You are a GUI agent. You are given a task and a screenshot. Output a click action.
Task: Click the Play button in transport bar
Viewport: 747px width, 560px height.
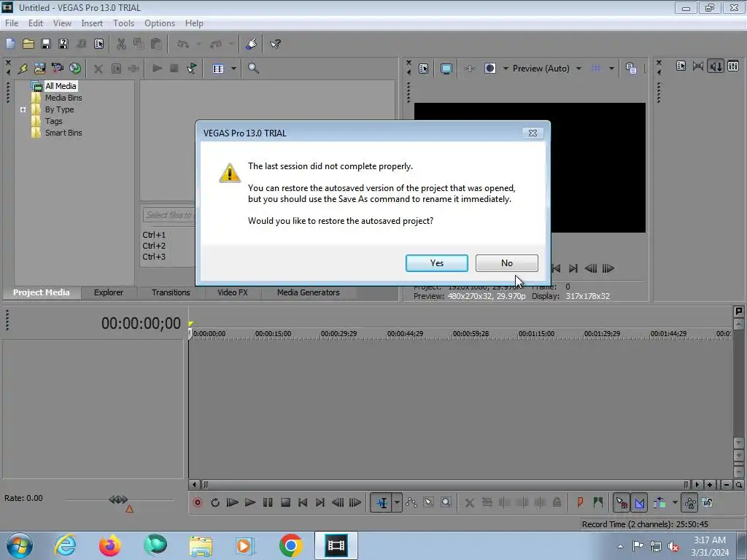tap(250, 502)
